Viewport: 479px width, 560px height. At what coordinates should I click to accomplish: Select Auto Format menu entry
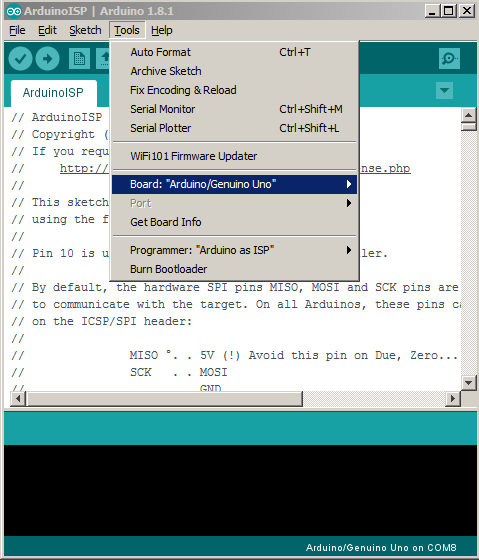[x=234, y=52]
